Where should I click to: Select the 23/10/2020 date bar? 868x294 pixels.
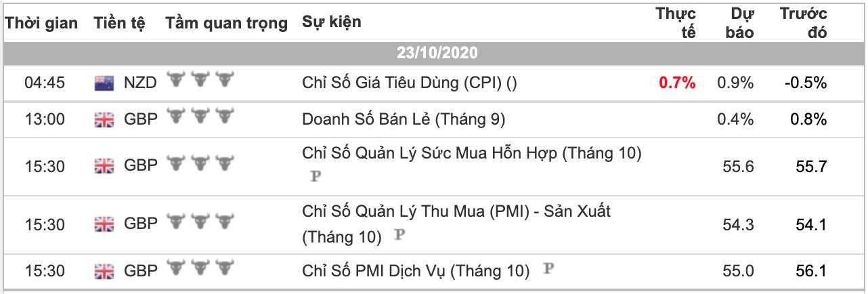pos(434,53)
